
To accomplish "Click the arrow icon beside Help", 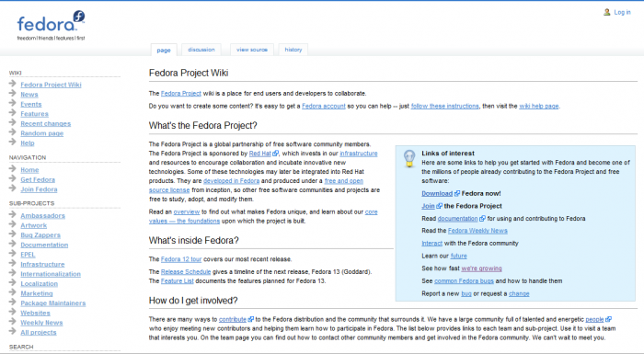I will click(13, 143).
